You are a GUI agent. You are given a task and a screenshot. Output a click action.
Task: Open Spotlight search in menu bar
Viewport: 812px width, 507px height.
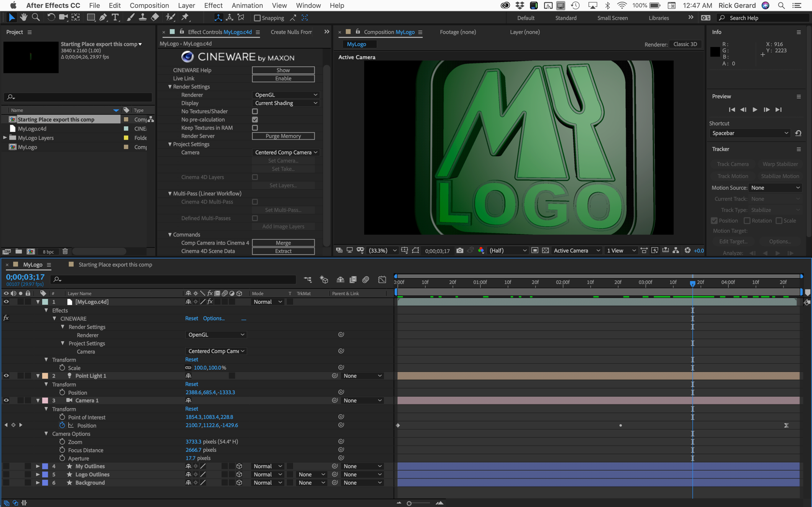pyautogui.click(x=782, y=5)
